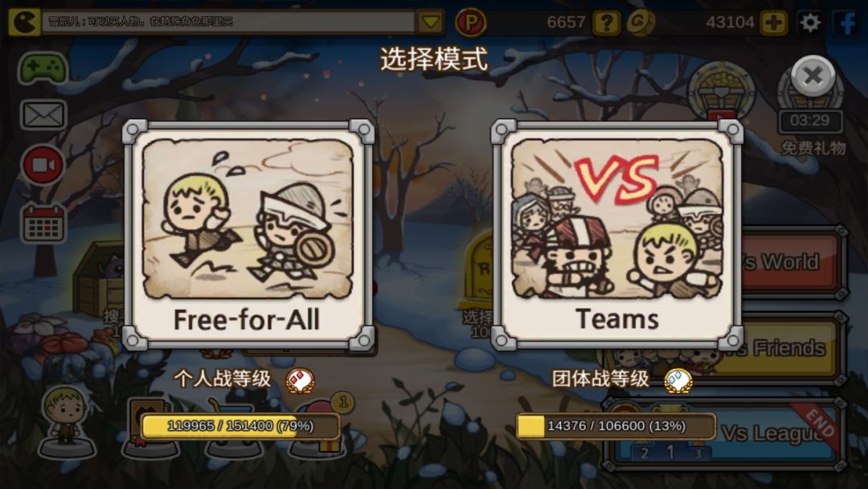Screen dimensions: 868x489
Task: Open the calendar events icon
Action: point(43,223)
